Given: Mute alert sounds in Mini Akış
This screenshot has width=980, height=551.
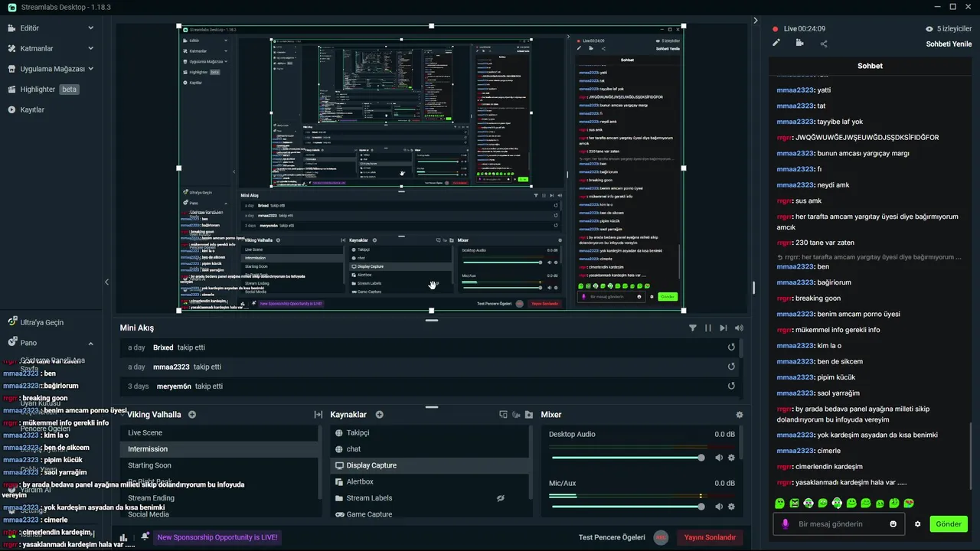Looking at the screenshot, I should pyautogui.click(x=739, y=328).
